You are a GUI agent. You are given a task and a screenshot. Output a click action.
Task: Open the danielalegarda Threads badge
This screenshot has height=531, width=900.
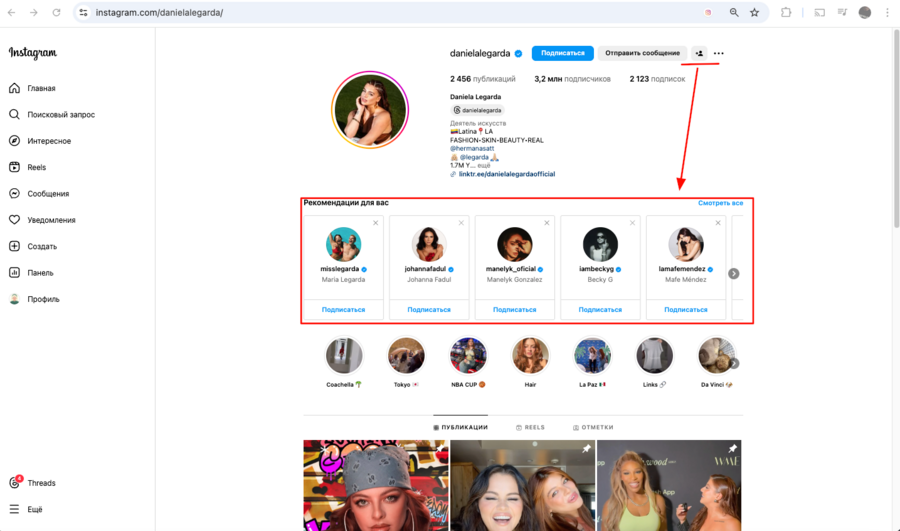pos(478,110)
